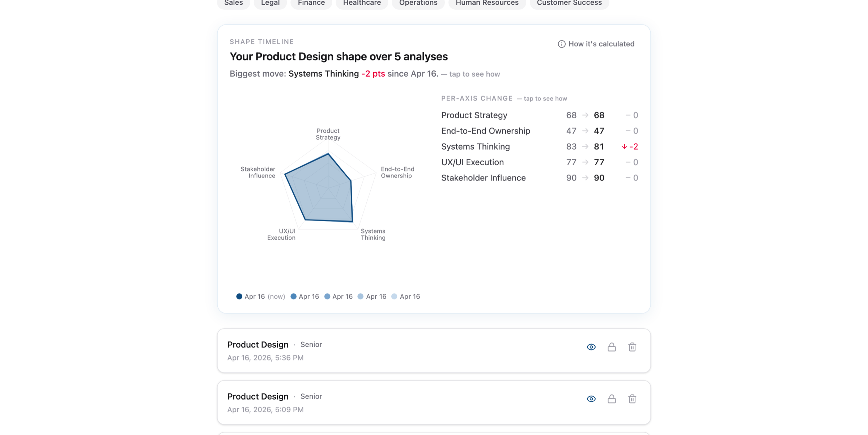Toggle the last, lightest Apr 16 legend entry
The width and height of the screenshot is (868, 435).
(x=405, y=297)
